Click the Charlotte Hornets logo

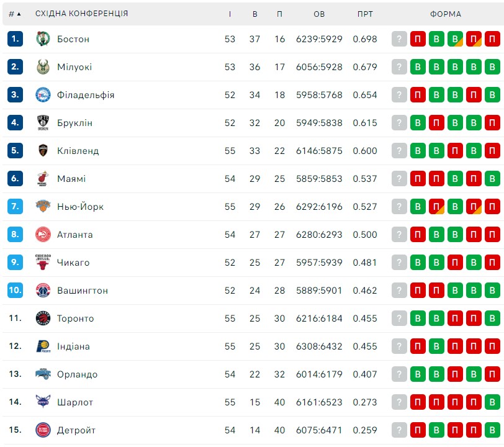pos(43,402)
